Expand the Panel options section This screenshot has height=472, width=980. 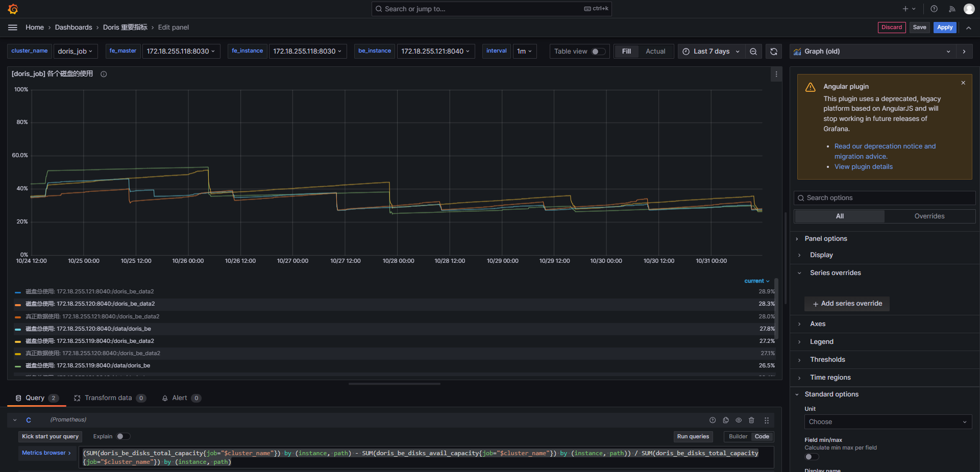tap(825, 239)
